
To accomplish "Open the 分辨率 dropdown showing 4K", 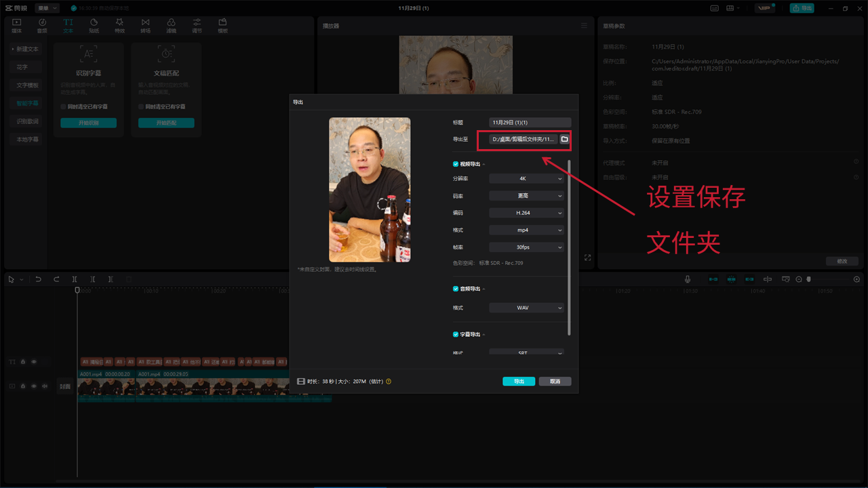I will tap(526, 179).
